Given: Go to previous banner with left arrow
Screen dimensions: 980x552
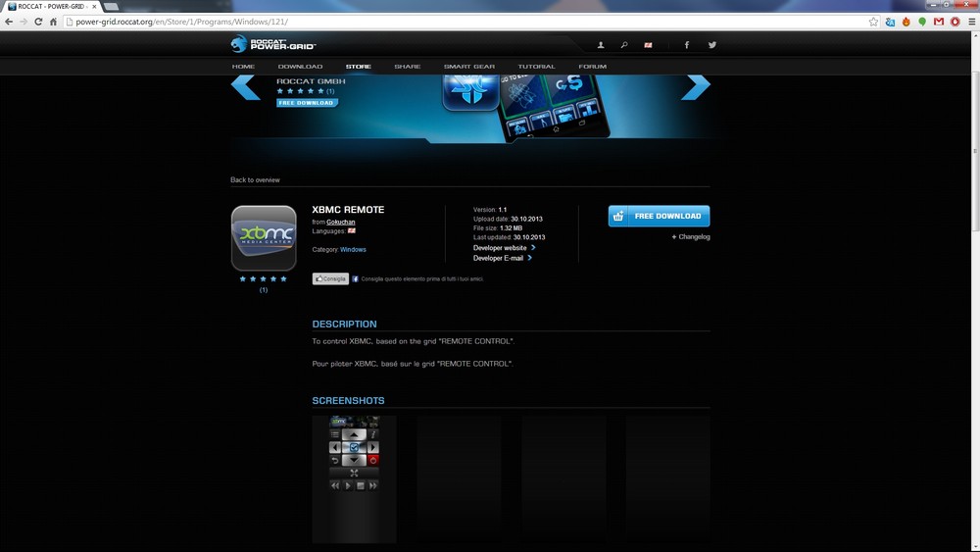Looking at the screenshot, I should (x=245, y=87).
